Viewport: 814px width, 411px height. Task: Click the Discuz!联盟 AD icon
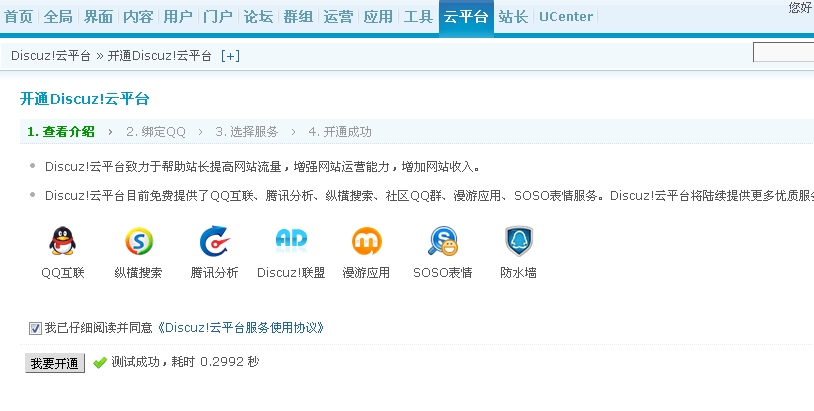click(291, 241)
